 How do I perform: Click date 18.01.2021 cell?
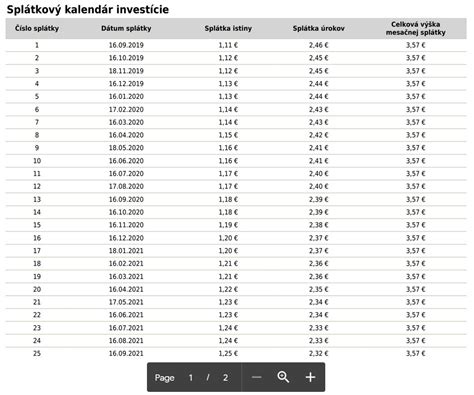(x=126, y=251)
